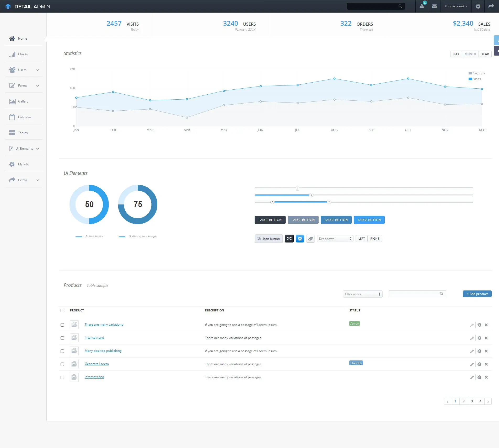This screenshot has height=448, width=499.
Task: Open settings with the header gear icon
Action: pos(478,6)
